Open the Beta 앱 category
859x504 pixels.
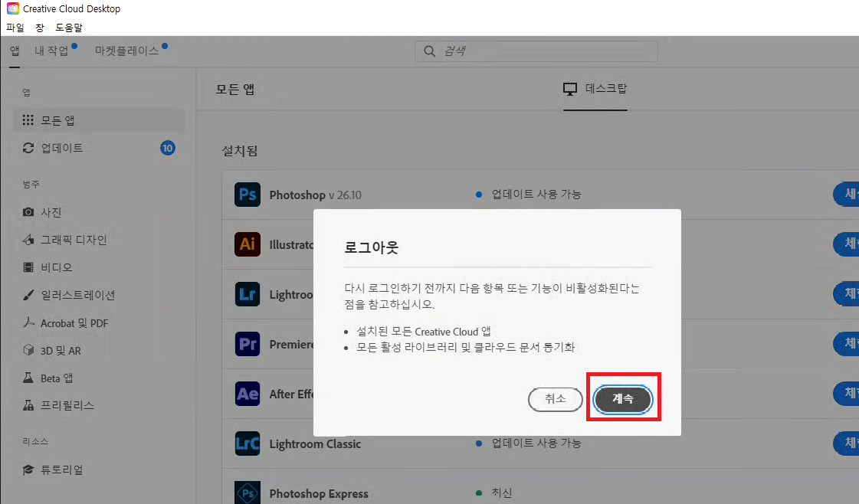(x=57, y=378)
